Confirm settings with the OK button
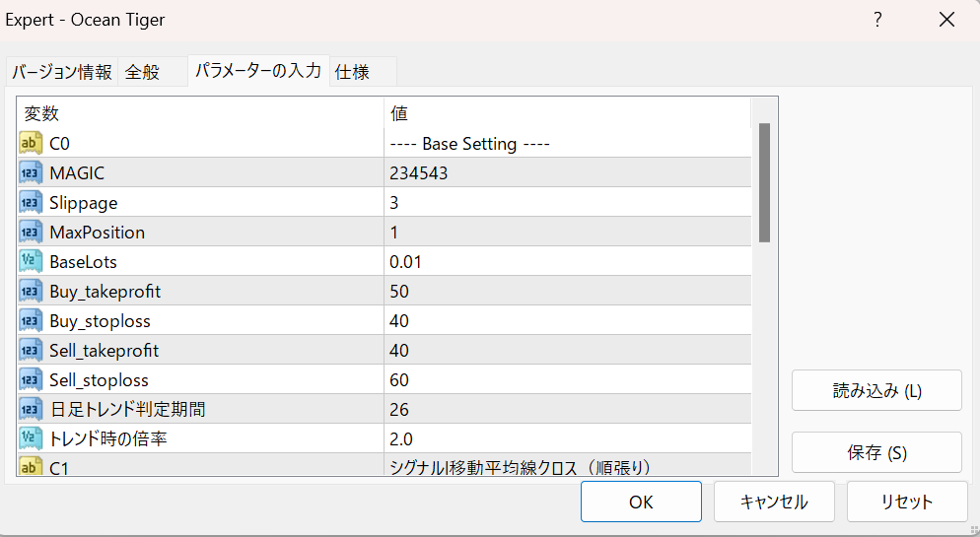This screenshot has height=537, width=980. click(641, 502)
